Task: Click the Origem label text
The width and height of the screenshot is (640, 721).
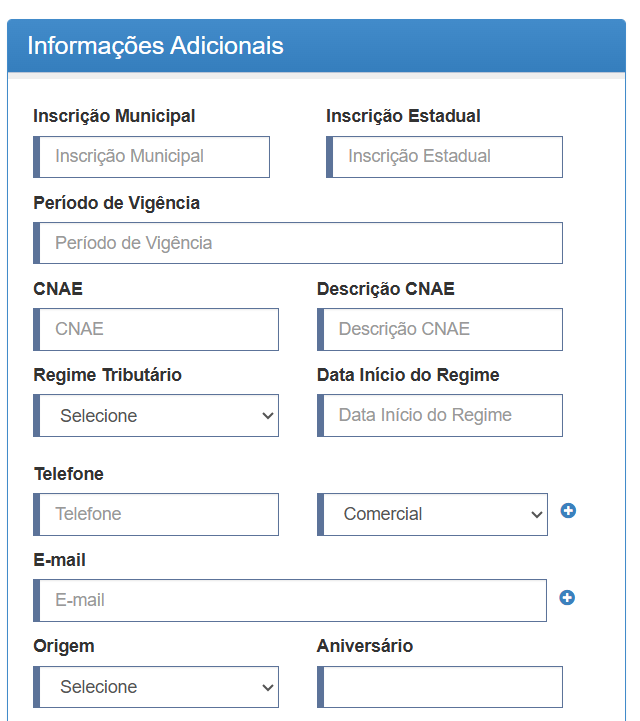Action: pos(64,646)
